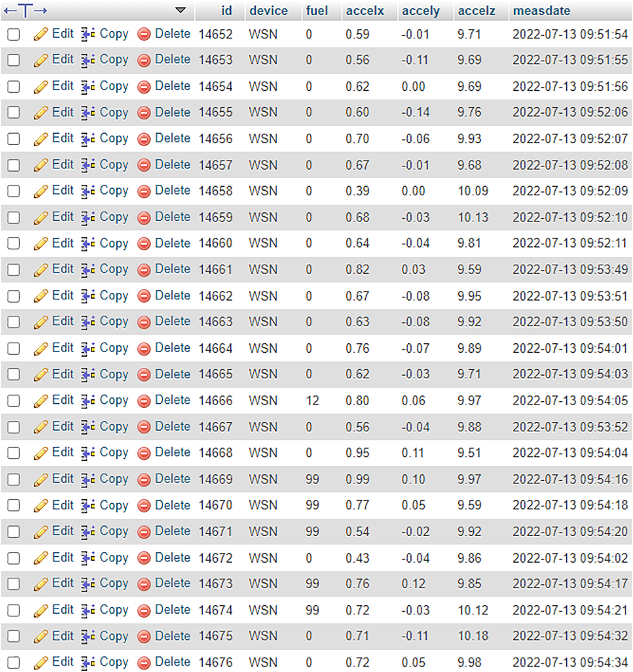633x672 pixels.
Task: Click the Copy link for row 14664
Action: (x=114, y=348)
